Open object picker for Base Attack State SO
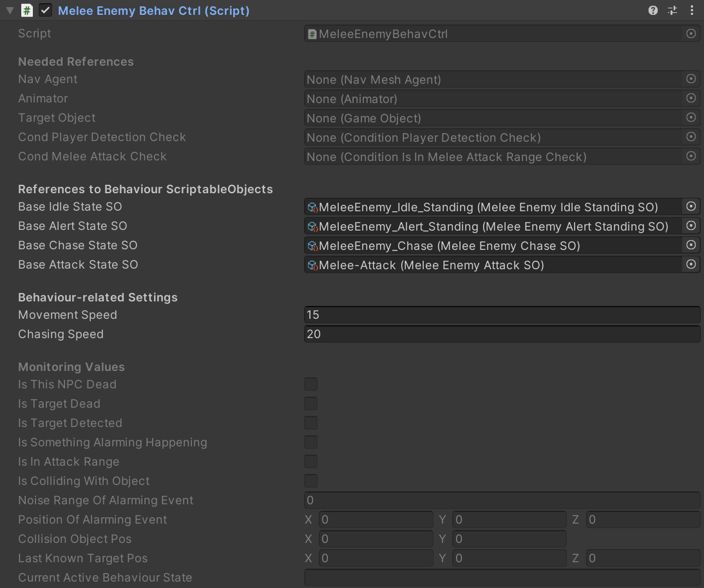Viewport: 704px width, 588px height. [691, 265]
